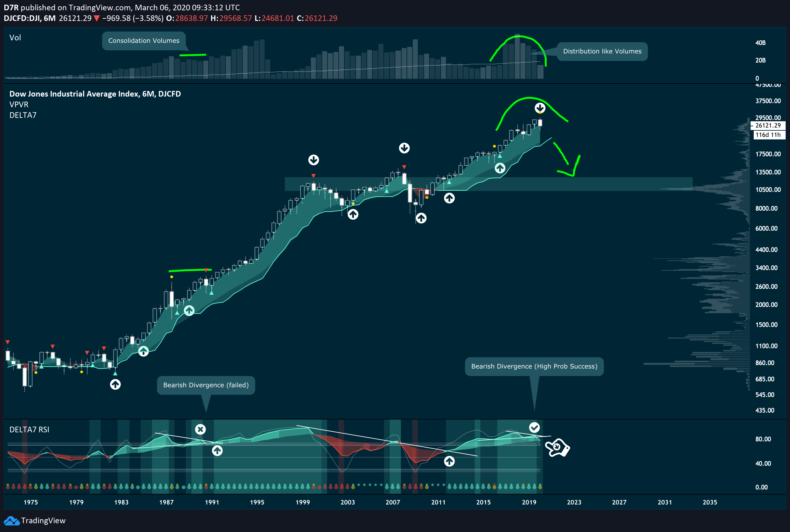
Task: Click the X circle in the RSI pane
Action: (x=200, y=429)
